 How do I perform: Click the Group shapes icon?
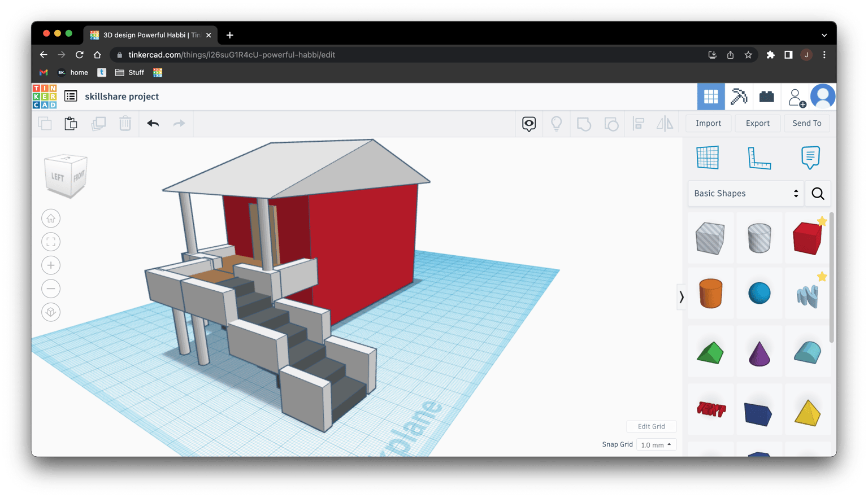tap(584, 124)
